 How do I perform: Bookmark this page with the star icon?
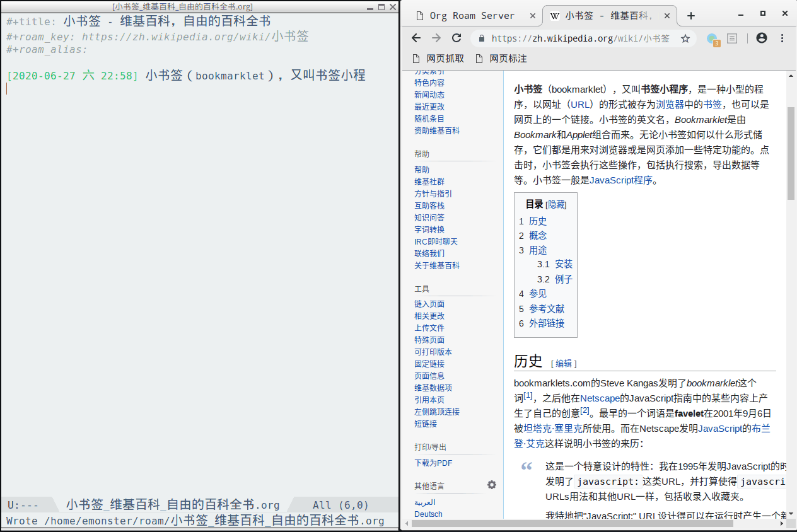tap(685, 38)
